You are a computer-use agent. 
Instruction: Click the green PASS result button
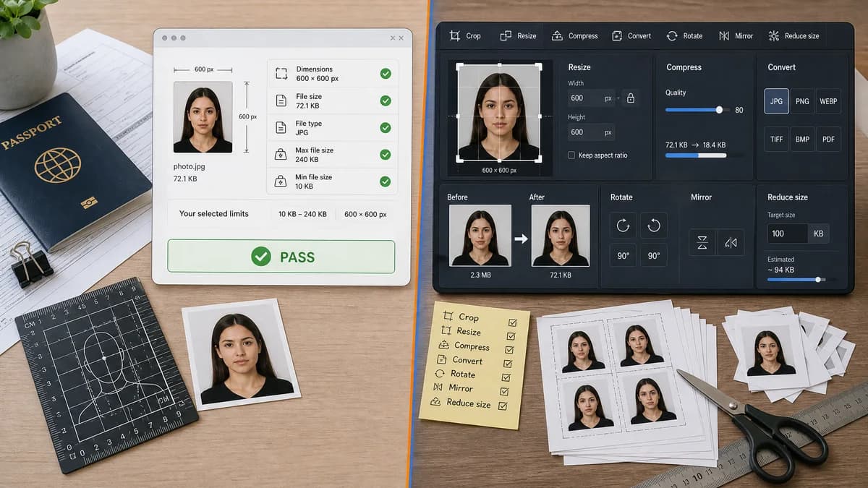(281, 257)
